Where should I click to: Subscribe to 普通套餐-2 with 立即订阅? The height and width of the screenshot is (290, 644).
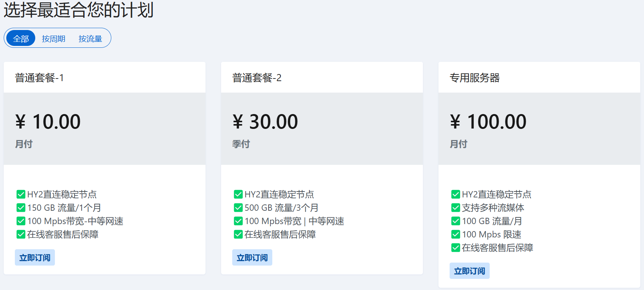252,257
